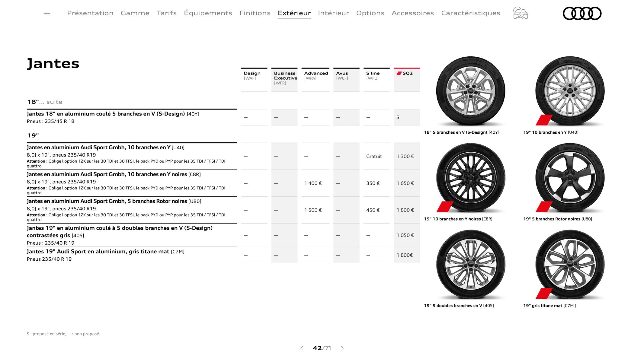644x362 pixels.
Task: Click the dealer contact icon
Action: click(x=520, y=13)
